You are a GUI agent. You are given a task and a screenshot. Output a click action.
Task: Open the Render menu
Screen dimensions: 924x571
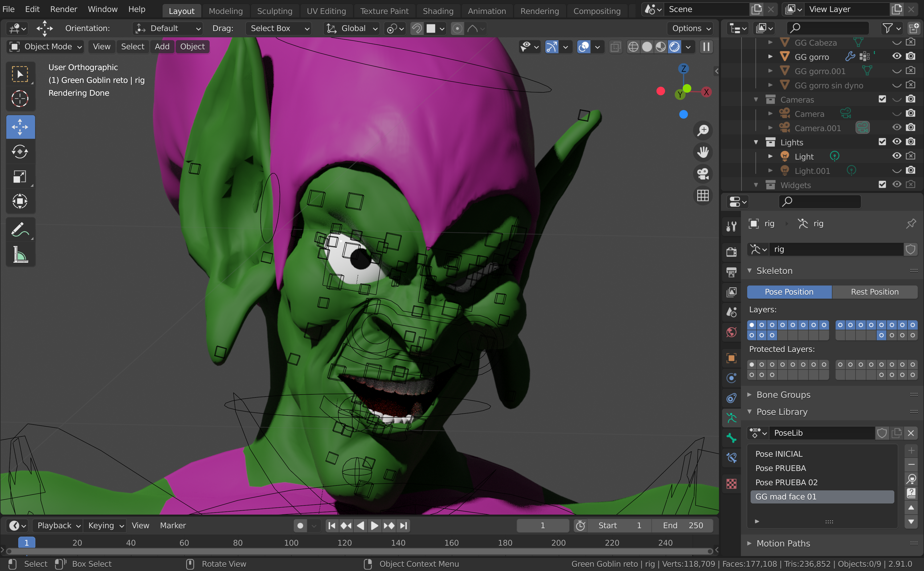click(64, 9)
